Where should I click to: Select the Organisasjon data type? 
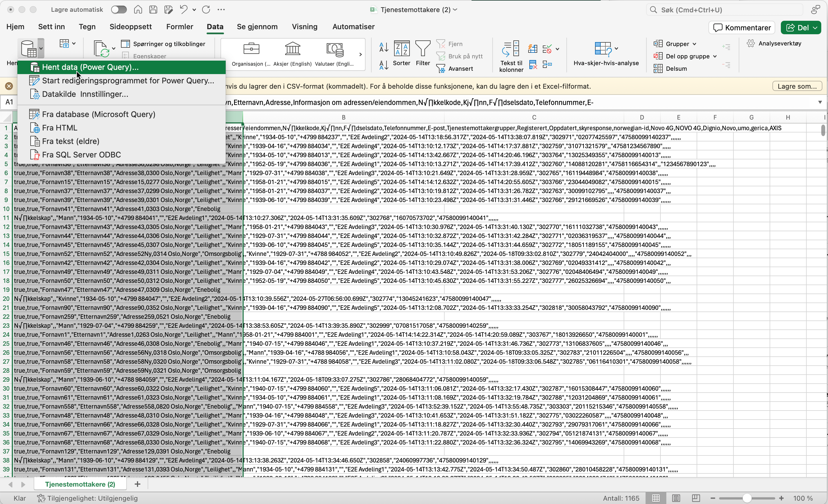pyautogui.click(x=251, y=54)
